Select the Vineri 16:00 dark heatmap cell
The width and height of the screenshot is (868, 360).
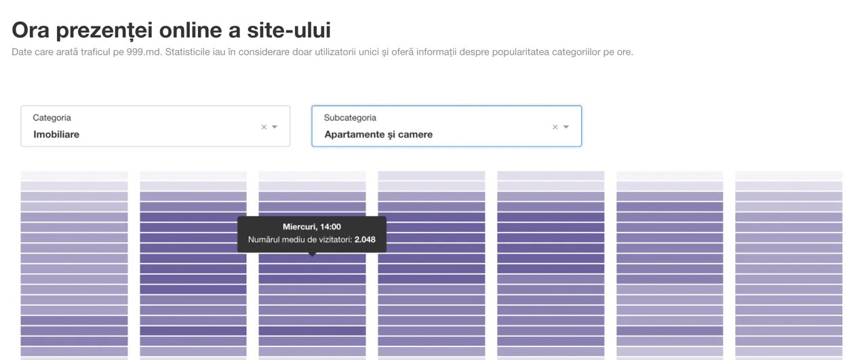coord(551,279)
